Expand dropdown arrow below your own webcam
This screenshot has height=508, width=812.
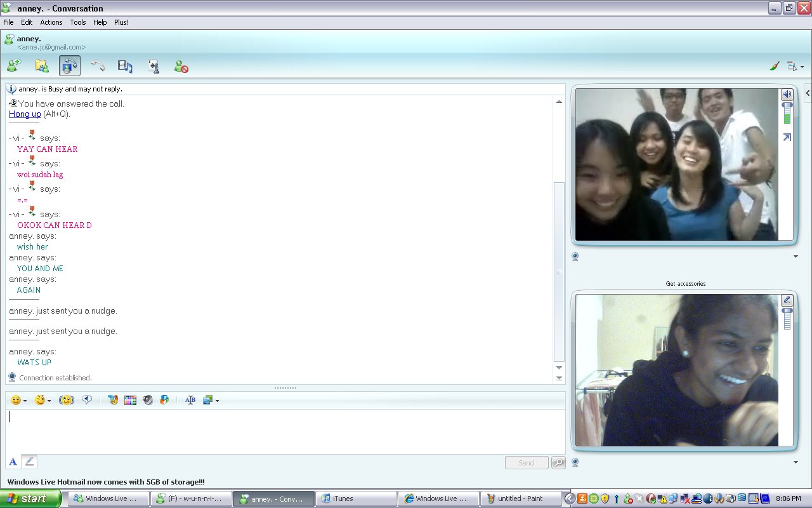pyautogui.click(x=796, y=462)
